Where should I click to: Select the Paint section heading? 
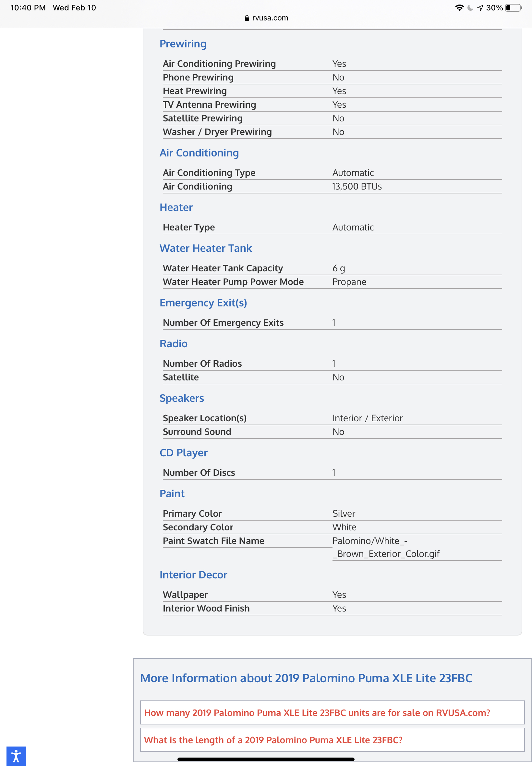tap(172, 494)
